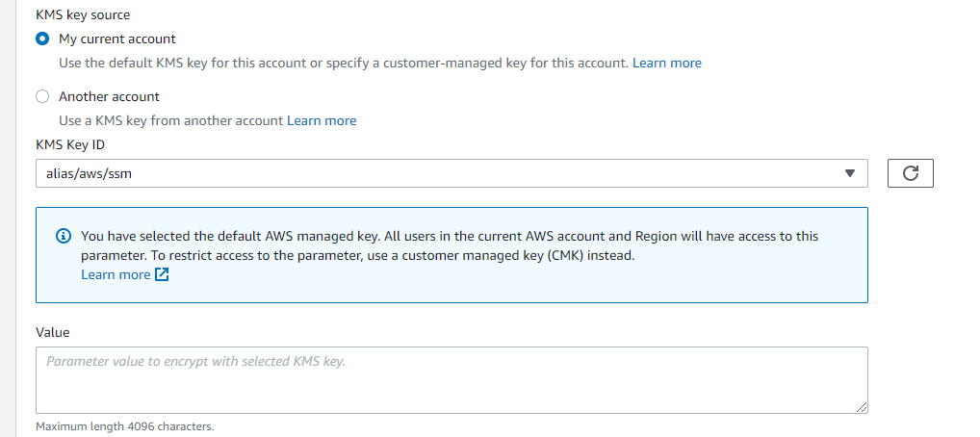Select the My current account radio button
The height and width of the screenshot is (437, 980).
[x=42, y=39]
